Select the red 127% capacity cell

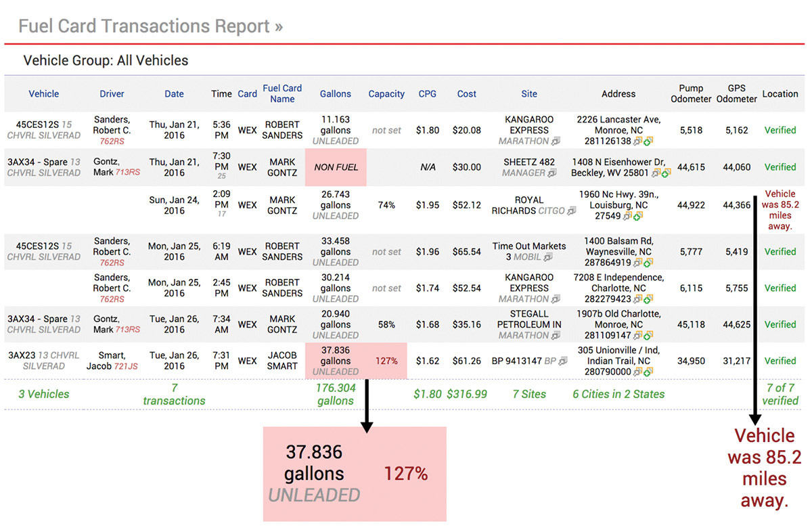point(386,361)
